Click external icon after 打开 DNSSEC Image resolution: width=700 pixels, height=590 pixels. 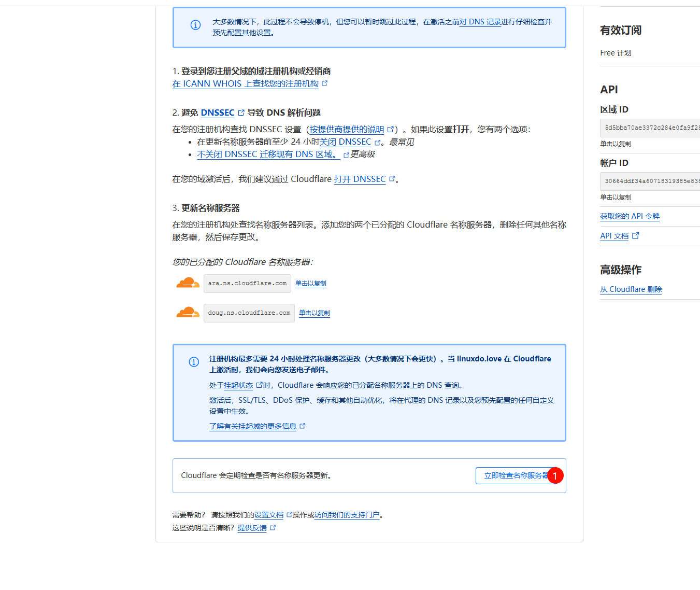pyautogui.click(x=392, y=178)
